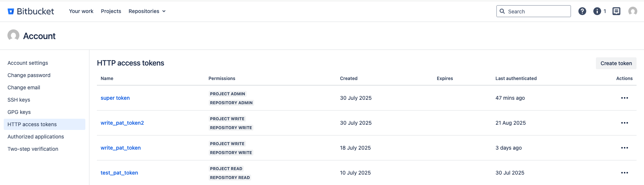Select SSH keys in the sidebar
644x185 pixels.
[19, 100]
